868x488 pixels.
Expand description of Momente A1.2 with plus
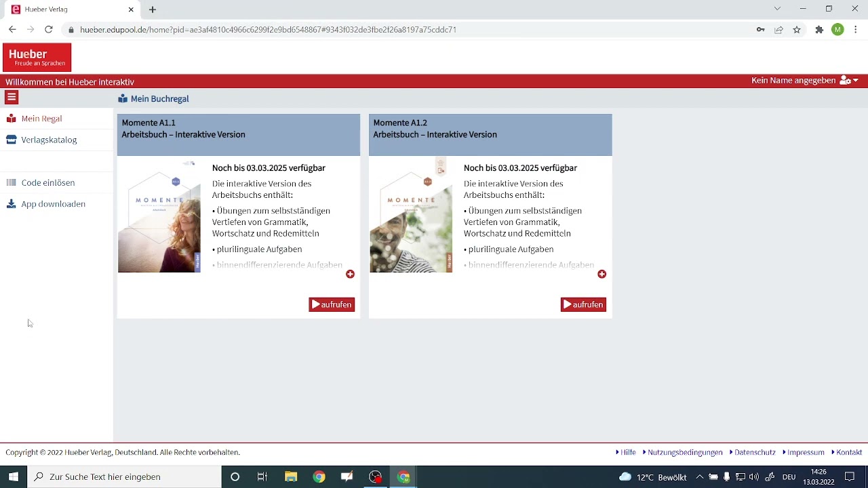click(601, 274)
